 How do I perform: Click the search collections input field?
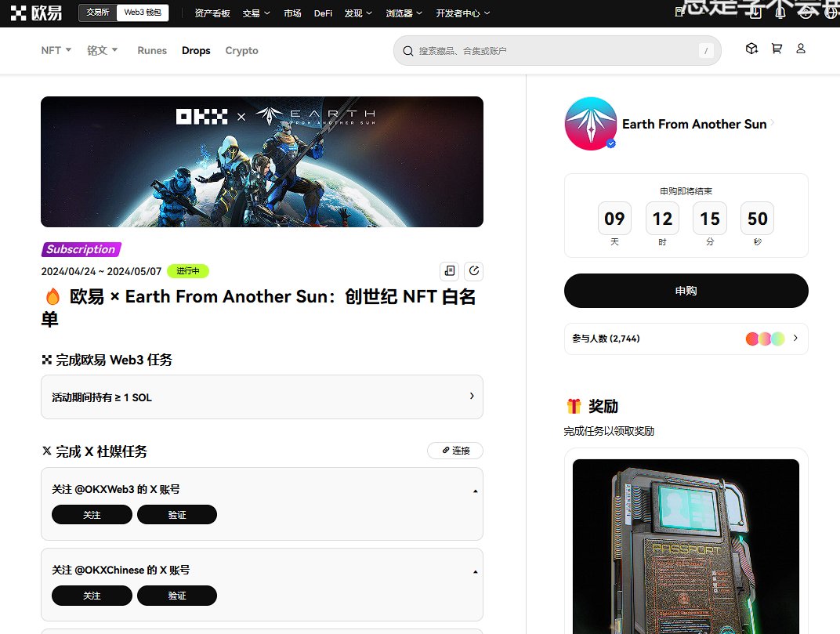tap(557, 51)
